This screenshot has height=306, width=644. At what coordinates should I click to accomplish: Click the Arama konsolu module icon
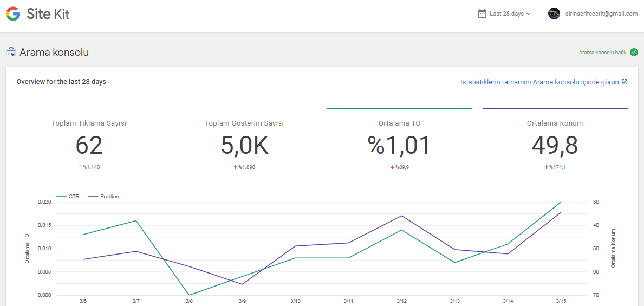coord(11,53)
